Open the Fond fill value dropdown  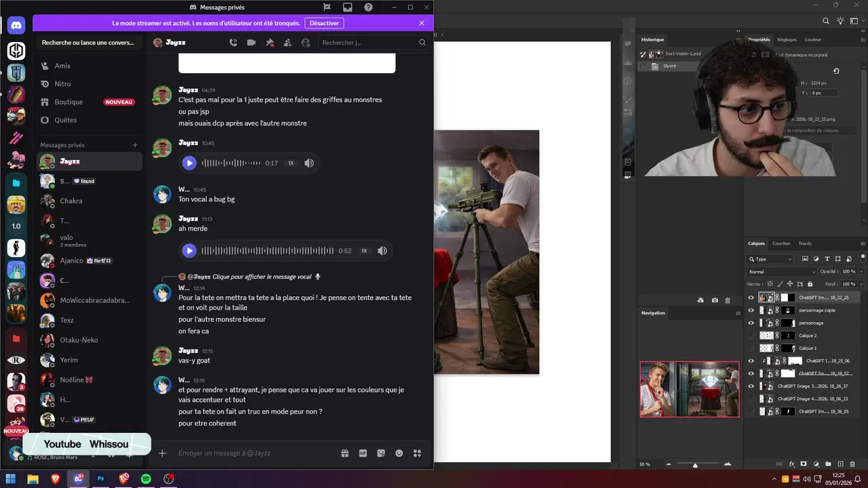(861, 284)
